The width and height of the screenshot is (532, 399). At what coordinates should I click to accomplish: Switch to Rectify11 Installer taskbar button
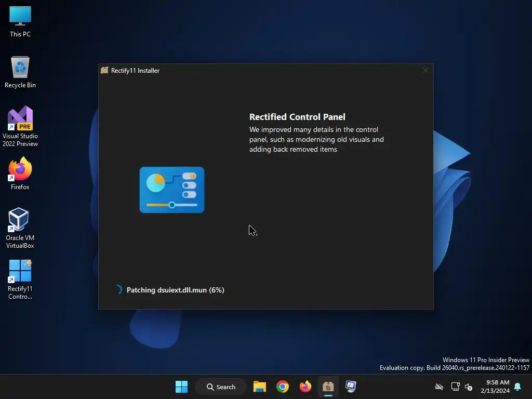pos(328,387)
